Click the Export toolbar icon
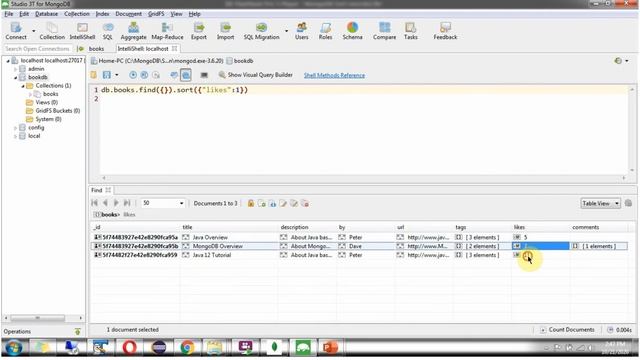Image resolution: width=640 pixels, height=360 pixels. [199, 31]
